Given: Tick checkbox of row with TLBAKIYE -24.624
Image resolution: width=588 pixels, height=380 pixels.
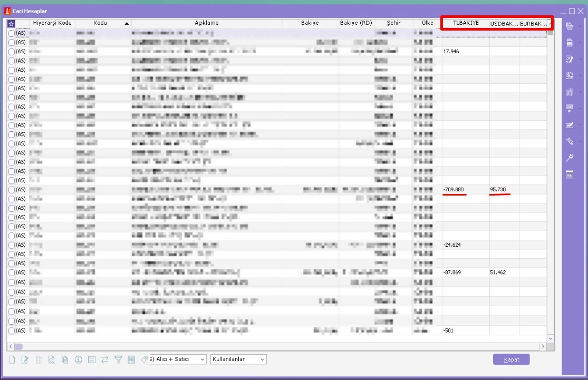Looking at the screenshot, I should (12, 245).
